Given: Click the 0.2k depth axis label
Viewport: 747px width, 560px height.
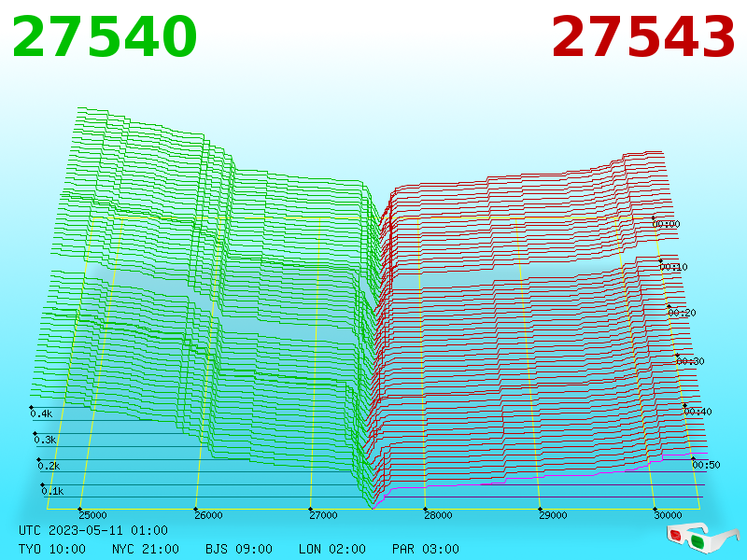Looking at the screenshot, I should click(49, 466).
